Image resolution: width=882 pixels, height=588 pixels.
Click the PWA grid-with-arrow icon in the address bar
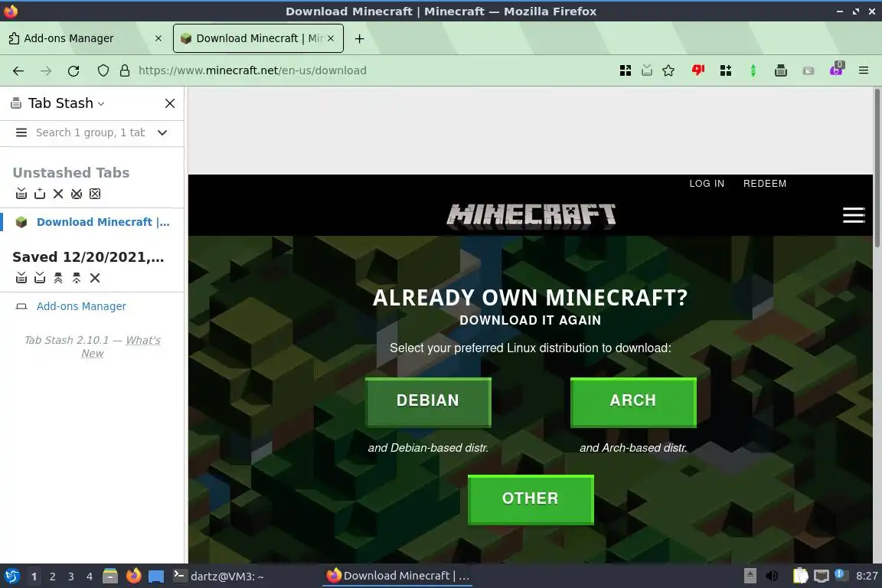tap(625, 70)
